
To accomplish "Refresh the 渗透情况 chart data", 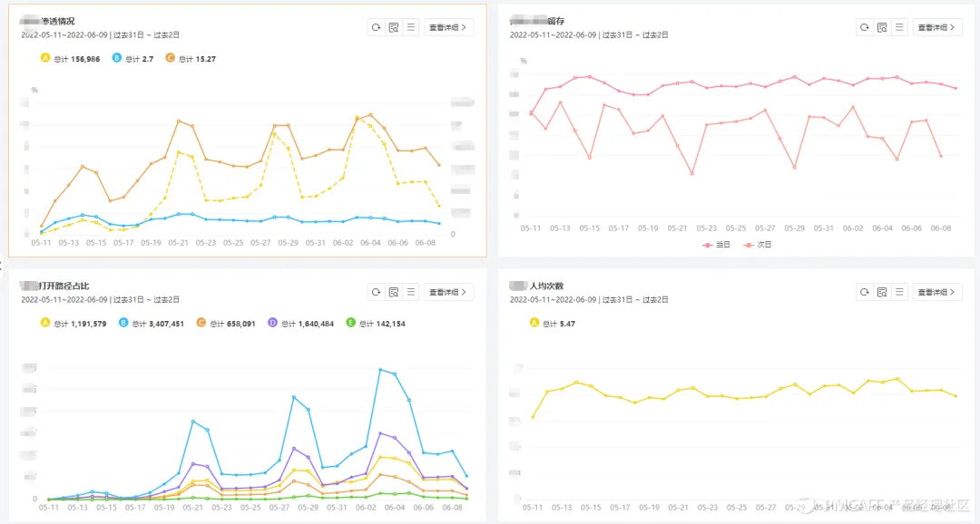I will pyautogui.click(x=377, y=27).
